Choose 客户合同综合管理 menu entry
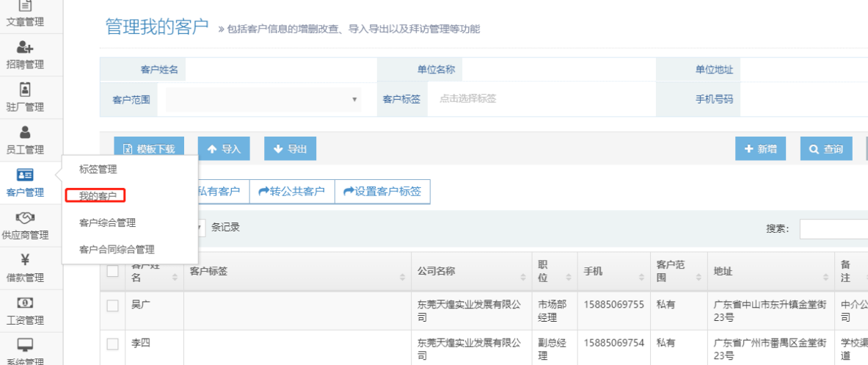The width and height of the screenshot is (868, 365). point(117,250)
